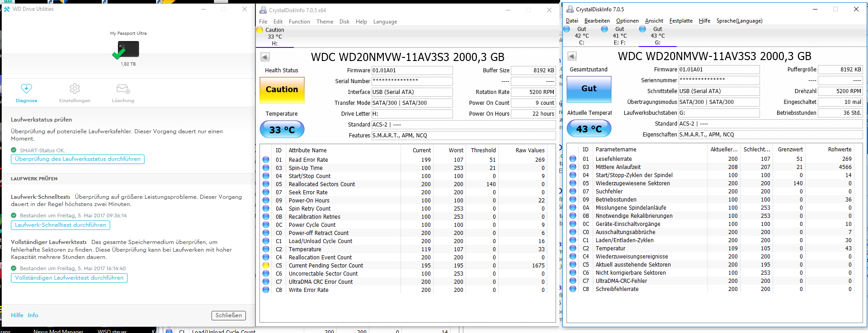Screen dimensions: 868x333
Task: Select the UltraDMA CRC Error Count row text
Action: 321,282
